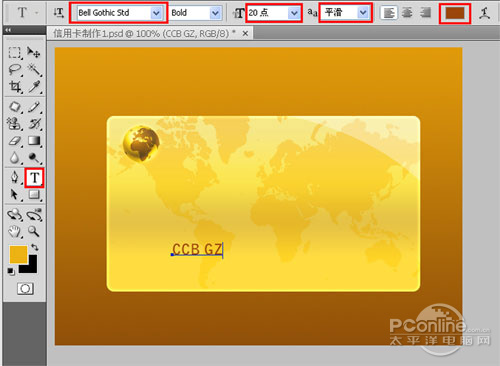Select the Hand tool
The height and width of the screenshot is (366, 500).
click(x=15, y=231)
